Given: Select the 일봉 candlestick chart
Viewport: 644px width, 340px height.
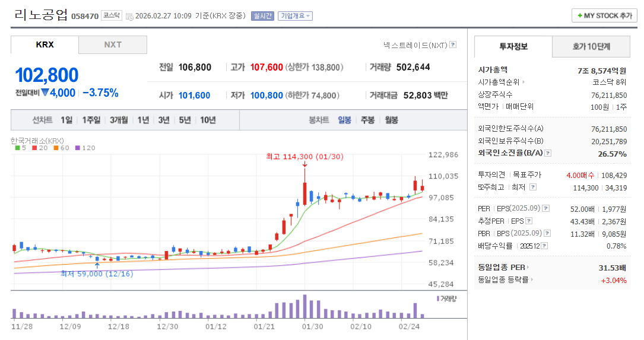Looking at the screenshot, I should pyautogui.click(x=345, y=120).
